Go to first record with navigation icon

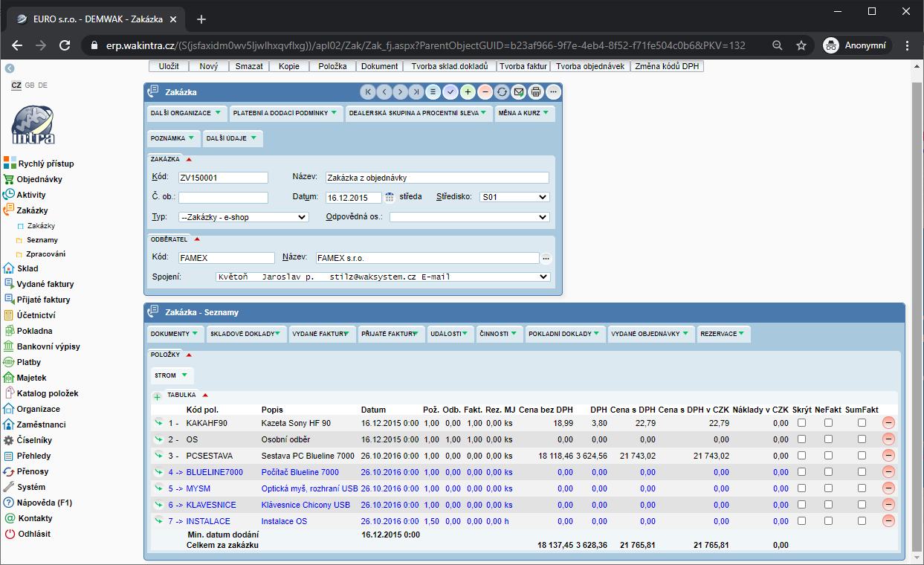(x=367, y=92)
